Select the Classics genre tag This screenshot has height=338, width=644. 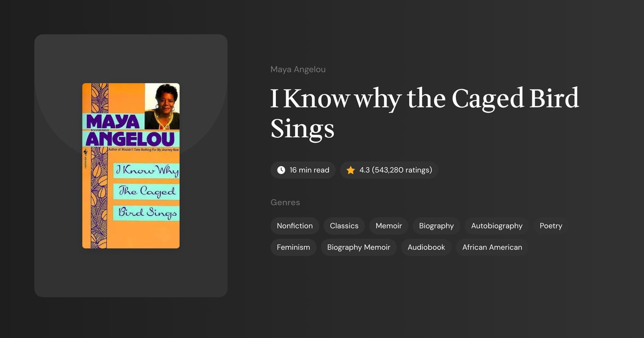coord(344,226)
